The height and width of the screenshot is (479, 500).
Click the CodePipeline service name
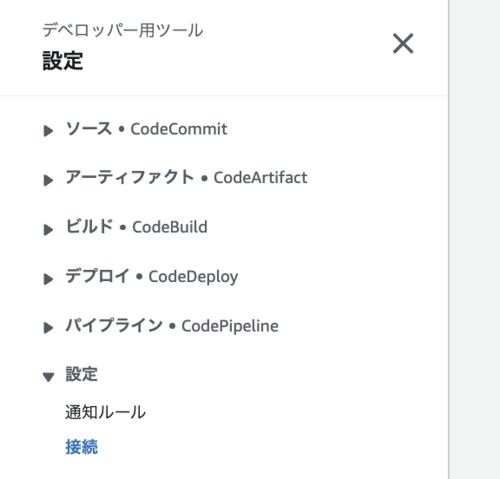coord(230,326)
